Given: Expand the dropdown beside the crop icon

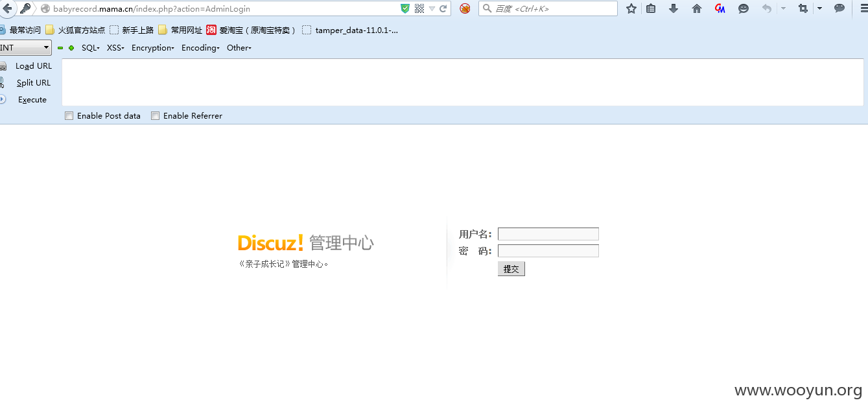Looking at the screenshot, I should pos(819,8).
